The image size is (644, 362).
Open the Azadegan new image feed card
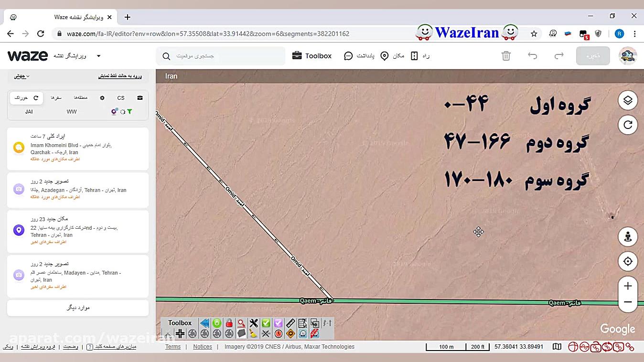pos(78,190)
